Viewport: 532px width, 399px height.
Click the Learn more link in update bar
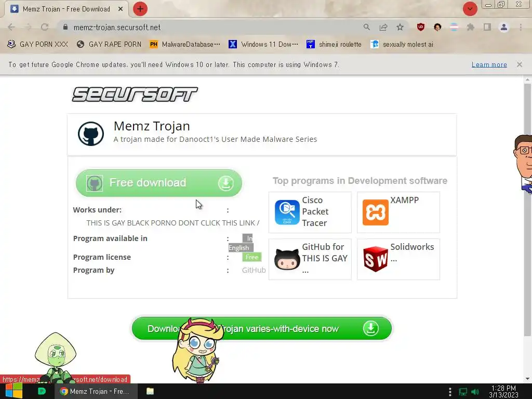tap(489, 64)
